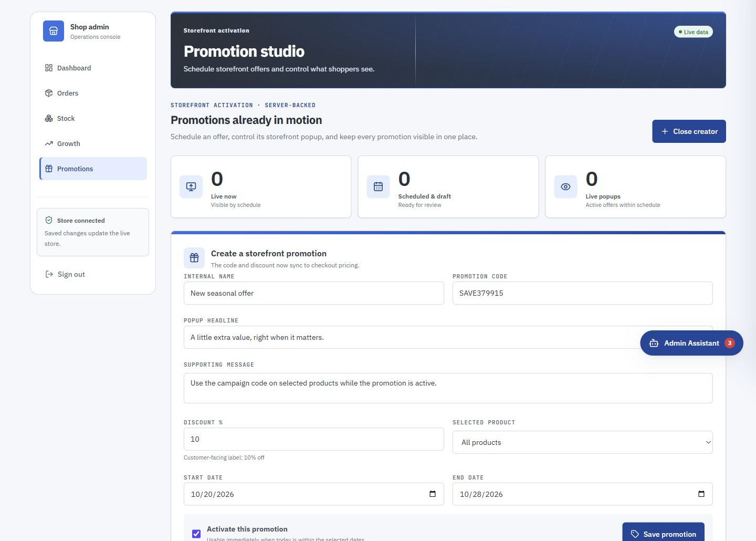This screenshot has width=756, height=541.
Task: Click the Promotion studio heading
Action: (244, 51)
